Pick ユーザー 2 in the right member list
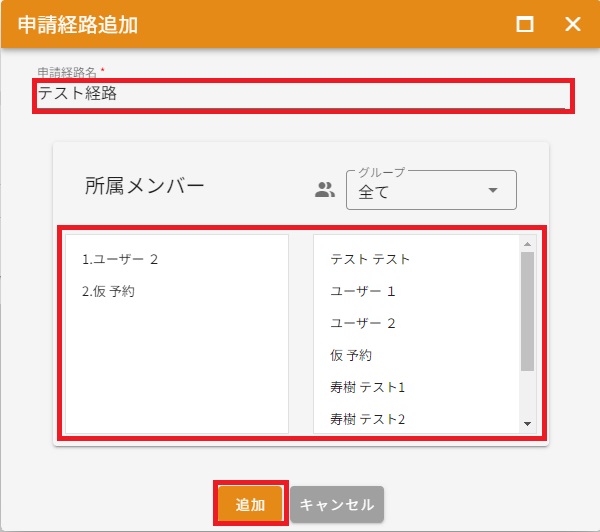The width and height of the screenshot is (600, 532). click(x=363, y=323)
